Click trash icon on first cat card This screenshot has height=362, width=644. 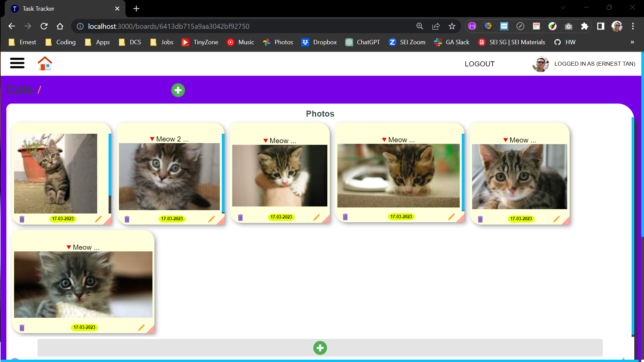click(22, 219)
